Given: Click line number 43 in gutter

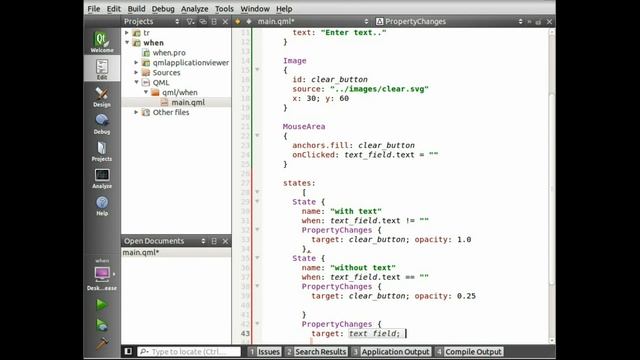Looking at the screenshot, I should 245,333.
